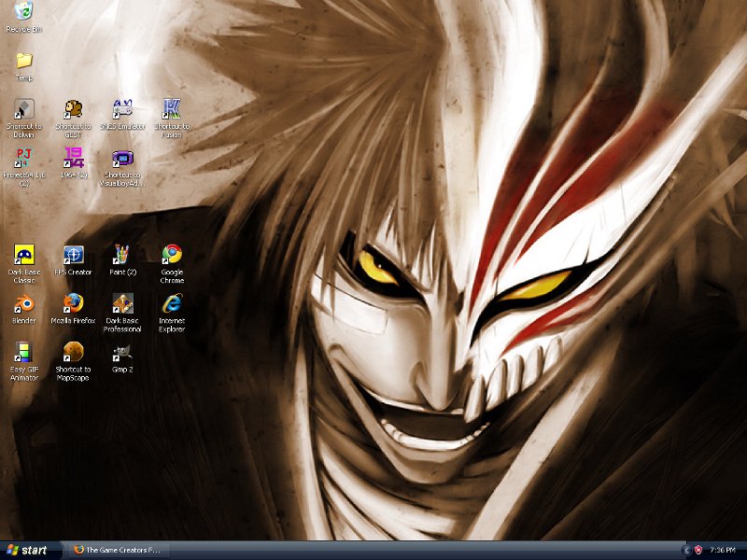Open the red security shield tray icon

(x=698, y=551)
